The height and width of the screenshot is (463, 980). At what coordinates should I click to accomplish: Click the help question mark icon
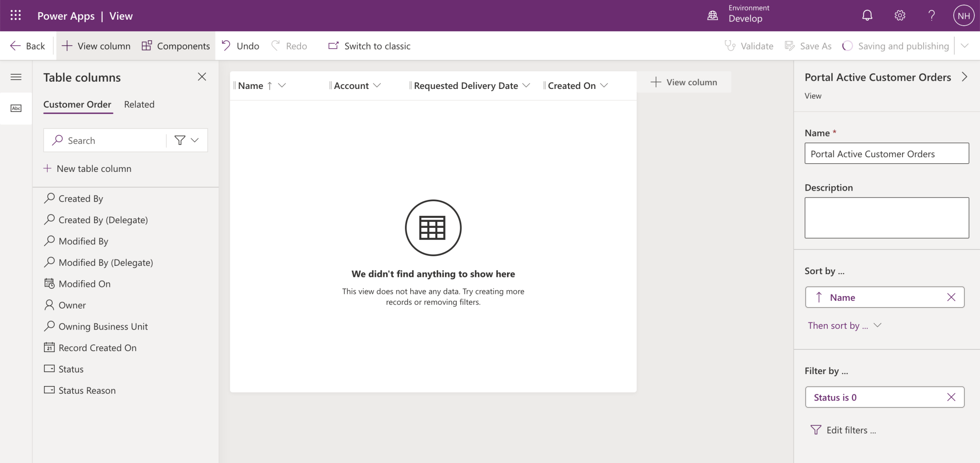pos(931,16)
